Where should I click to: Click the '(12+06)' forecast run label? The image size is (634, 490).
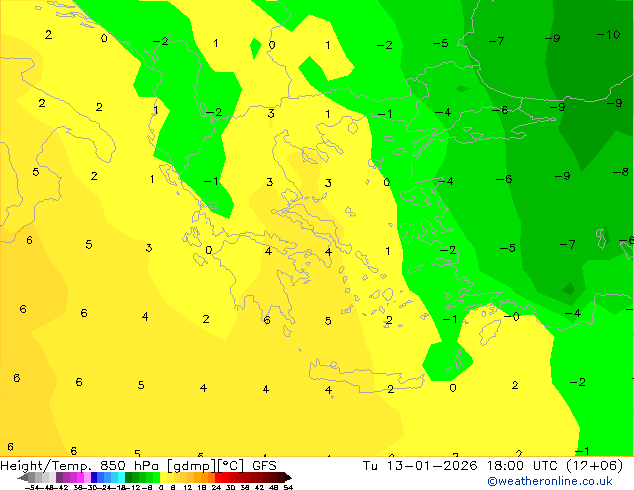point(594,466)
